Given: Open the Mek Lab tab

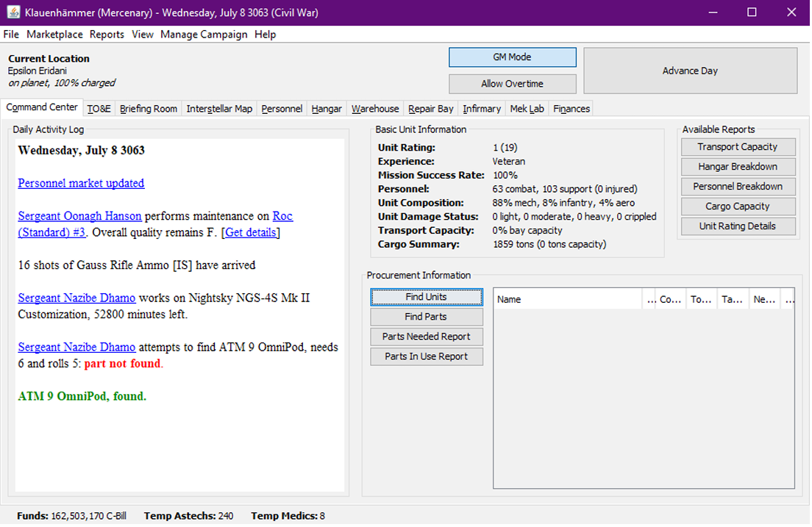Looking at the screenshot, I should [527, 109].
